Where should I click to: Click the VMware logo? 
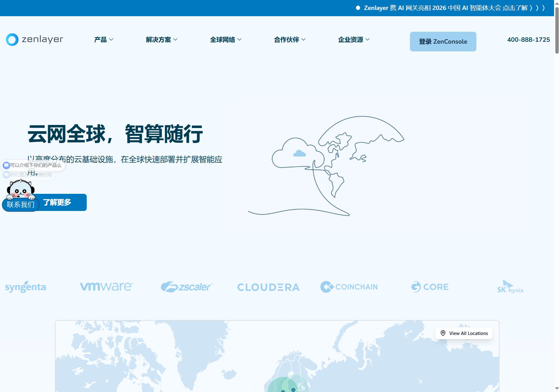[x=106, y=286]
